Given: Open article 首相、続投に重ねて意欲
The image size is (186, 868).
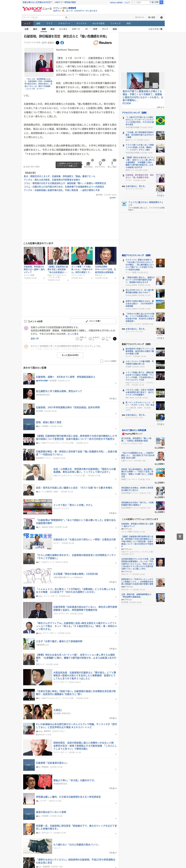Looking at the screenshot, I should (x=49, y=422).
